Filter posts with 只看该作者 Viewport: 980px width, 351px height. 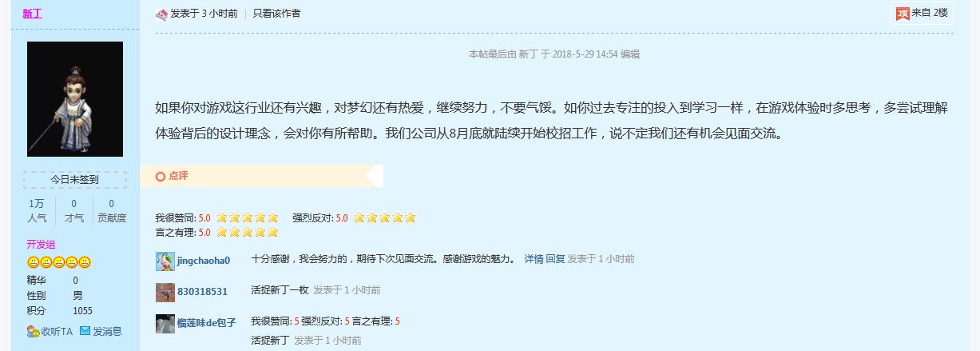click(276, 14)
